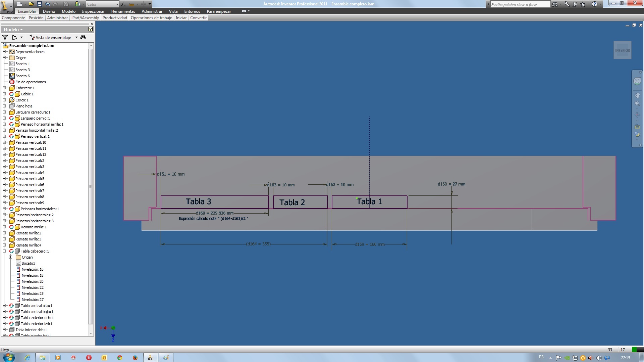Image resolution: width=644 pixels, height=362 pixels.
Task: Open the Convertir panel
Action: tap(198, 18)
